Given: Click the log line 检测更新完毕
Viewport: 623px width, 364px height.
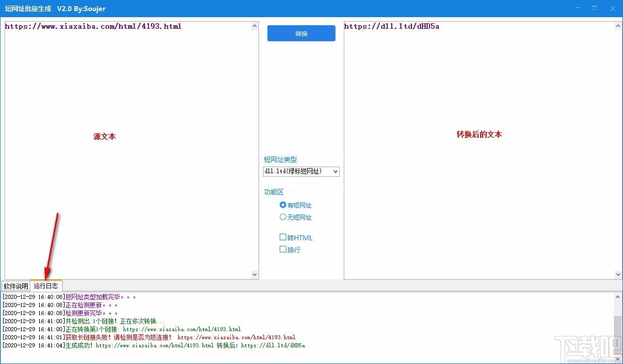Looking at the screenshot, I should point(60,313).
